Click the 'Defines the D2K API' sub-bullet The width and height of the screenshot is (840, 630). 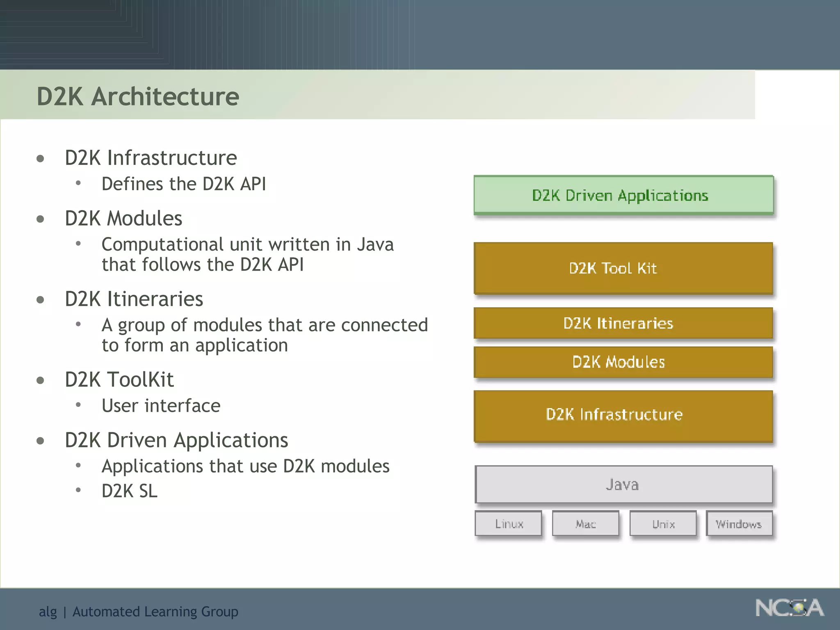point(184,184)
